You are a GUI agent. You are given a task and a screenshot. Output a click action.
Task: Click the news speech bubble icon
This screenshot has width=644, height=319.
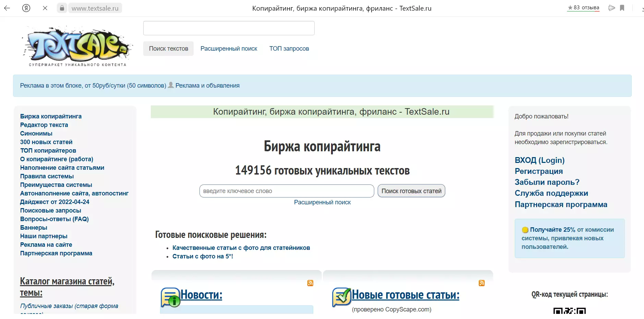pos(170,297)
